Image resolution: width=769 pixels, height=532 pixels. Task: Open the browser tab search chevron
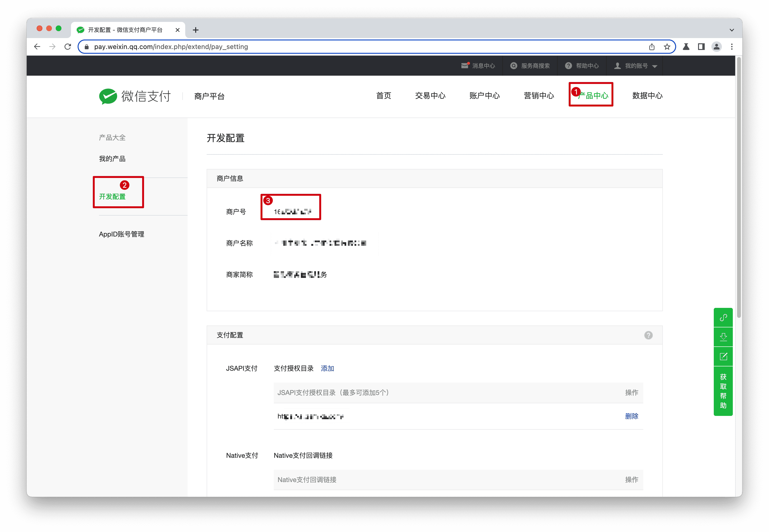(732, 30)
